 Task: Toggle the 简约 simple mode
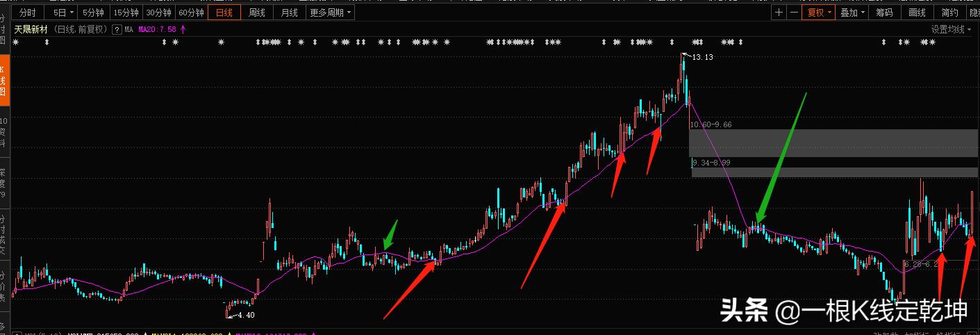coord(949,13)
